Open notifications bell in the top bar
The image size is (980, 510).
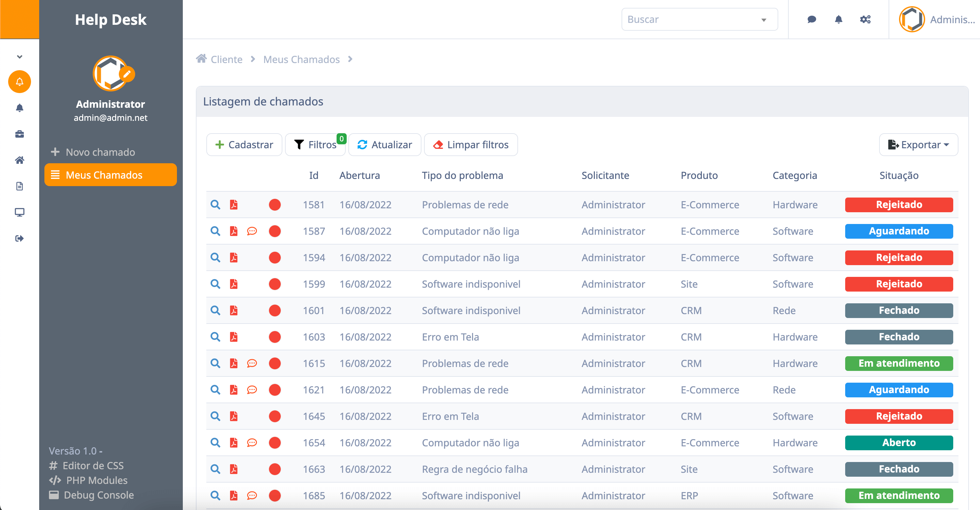pos(838,19)
